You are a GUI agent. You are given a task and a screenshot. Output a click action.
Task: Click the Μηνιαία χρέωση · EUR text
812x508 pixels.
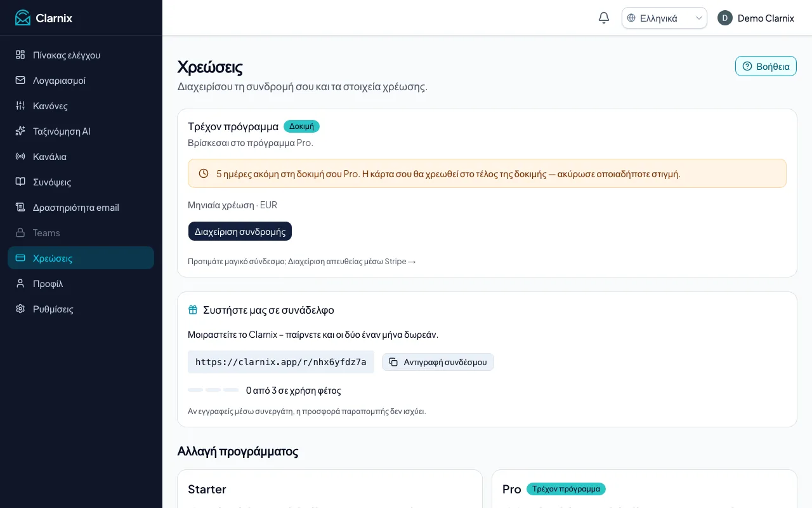coord(232,205)
